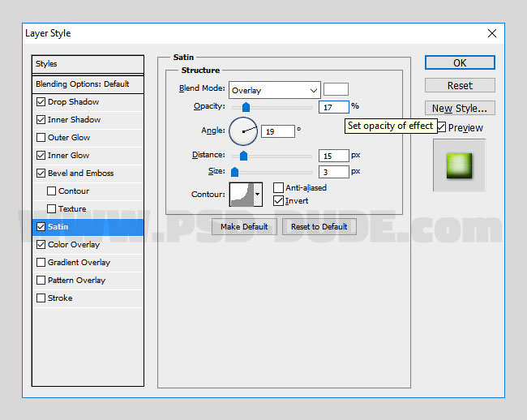Focus the Distance value field
This screenshot has width=527, height=420.
pos(334,156)
